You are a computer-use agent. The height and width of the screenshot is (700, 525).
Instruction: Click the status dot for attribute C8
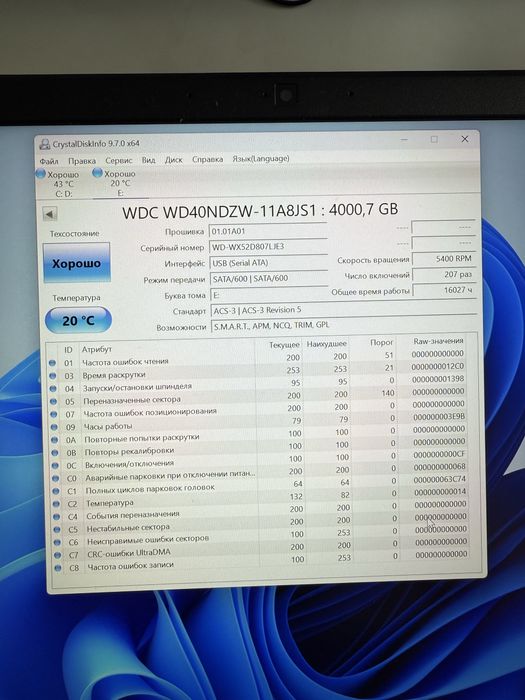pos(58,568)
